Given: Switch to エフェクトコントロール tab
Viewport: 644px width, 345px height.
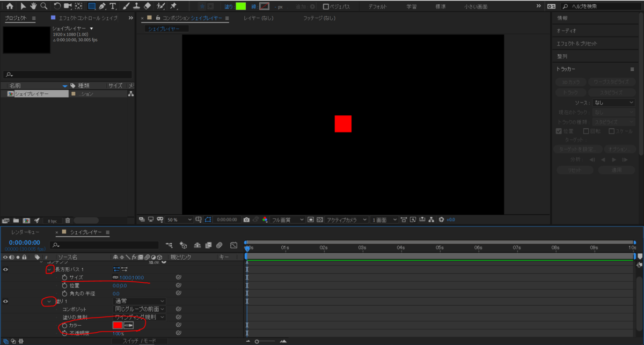Looking at the screenshot, I should (87, 18).
